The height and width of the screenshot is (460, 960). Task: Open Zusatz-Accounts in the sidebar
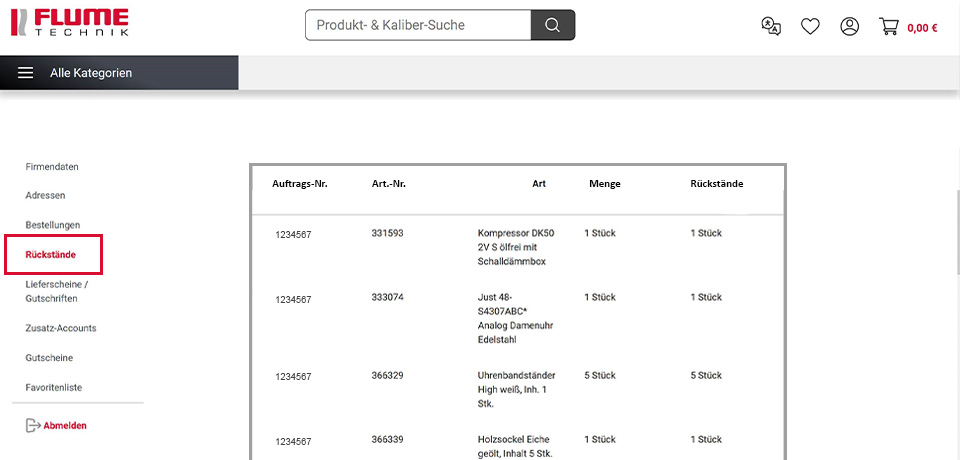point(61,328)
